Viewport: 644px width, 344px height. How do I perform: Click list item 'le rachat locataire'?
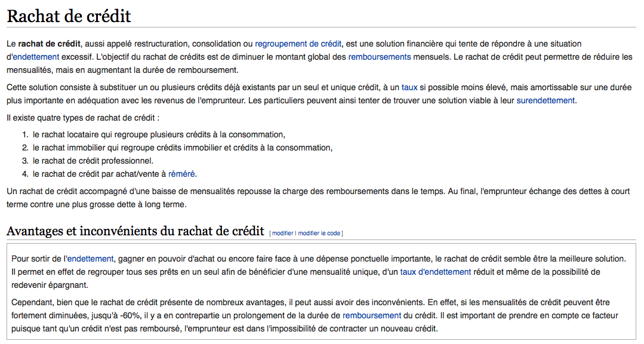click(x=159, y=134)
